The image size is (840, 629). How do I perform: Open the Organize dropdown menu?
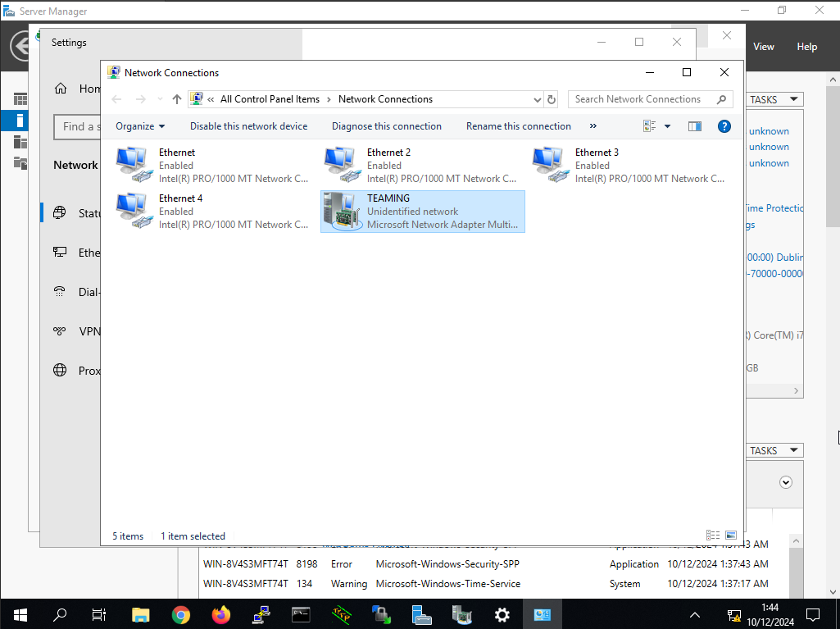click(x=140, y=126)
